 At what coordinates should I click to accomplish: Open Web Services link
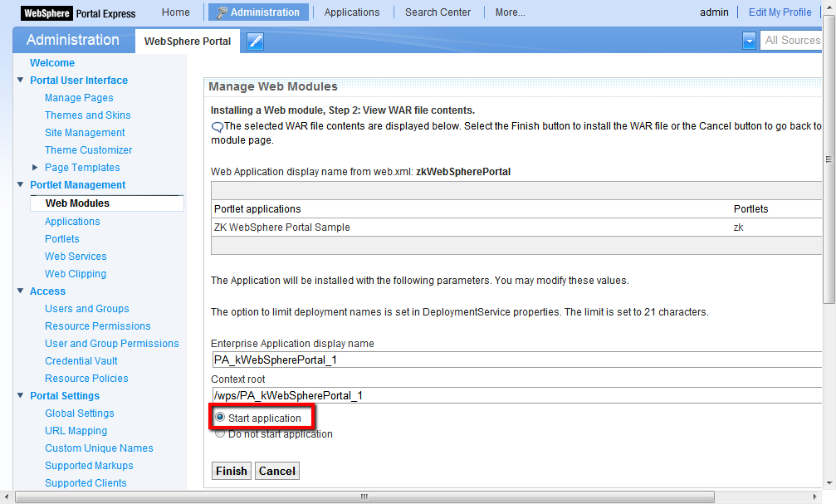[76, 257]
